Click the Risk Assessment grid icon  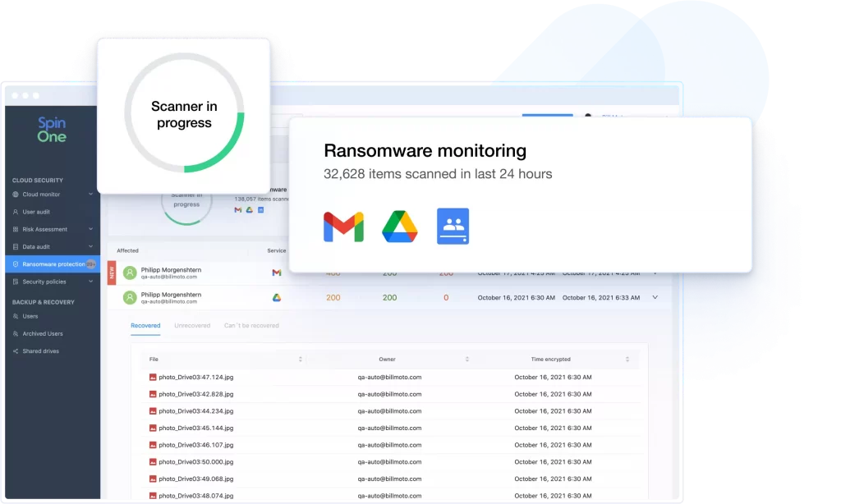(16, 230)
